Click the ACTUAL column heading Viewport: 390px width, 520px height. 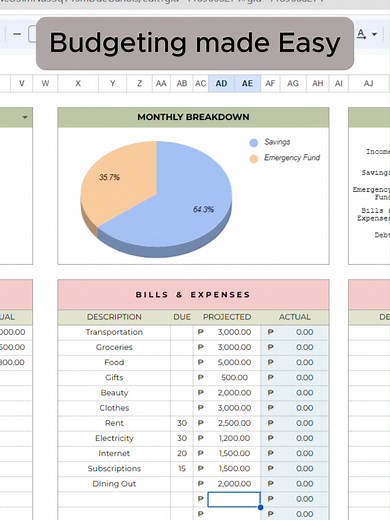[295, 317]
